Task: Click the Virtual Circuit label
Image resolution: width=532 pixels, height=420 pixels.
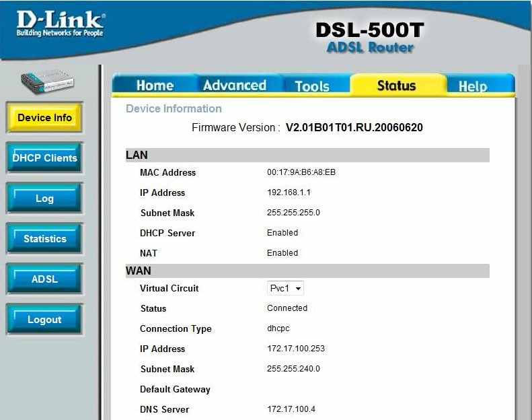Action: 169,288
